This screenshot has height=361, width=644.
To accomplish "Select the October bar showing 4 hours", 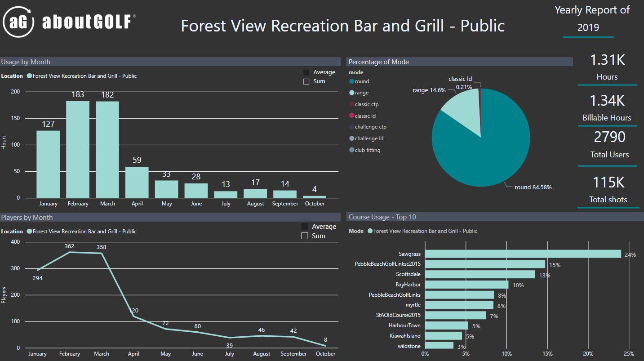I will (x=315, y=197).
